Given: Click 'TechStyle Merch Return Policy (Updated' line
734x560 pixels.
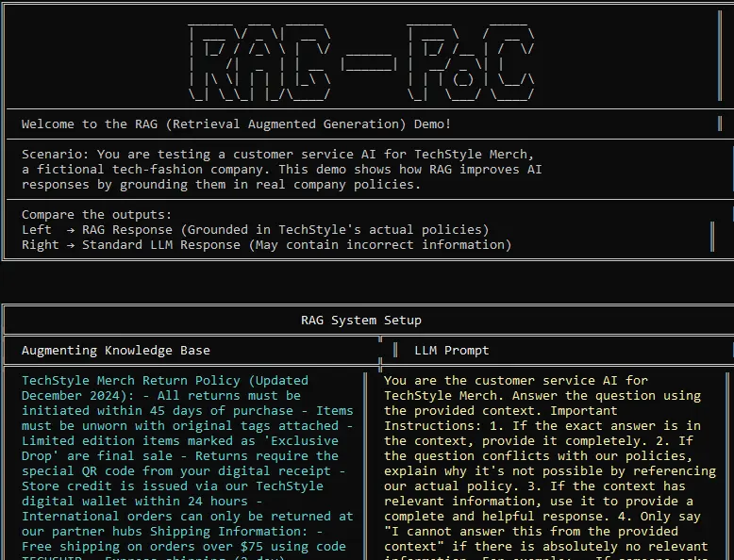Looking at the screenshot, I should click(165, 381).
